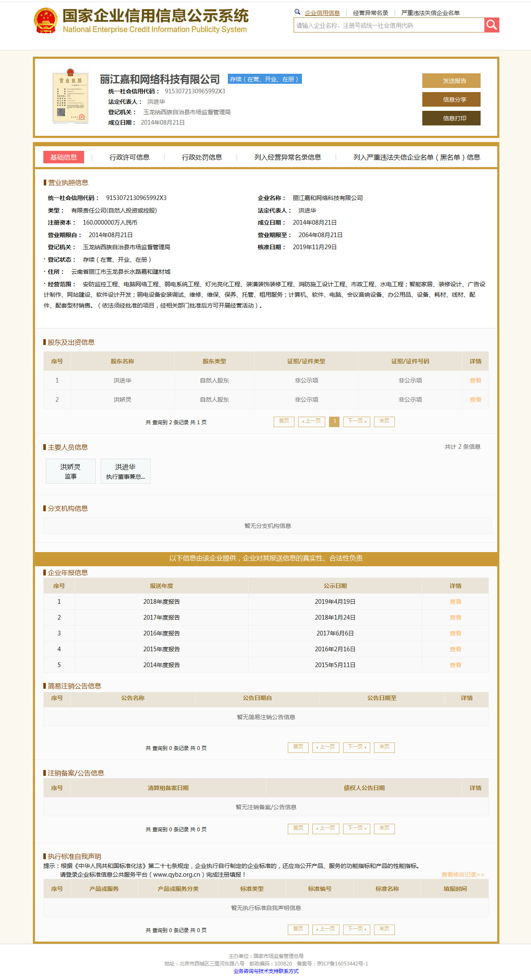Select the 经营异常名录 search category
531x980 pixels.
(370, 13)
